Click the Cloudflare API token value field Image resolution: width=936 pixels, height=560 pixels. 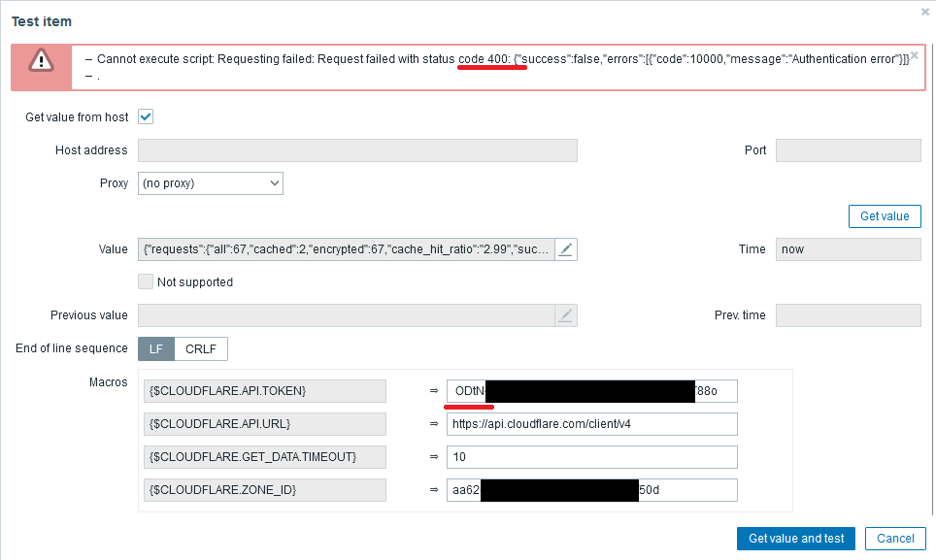point(591,391)
